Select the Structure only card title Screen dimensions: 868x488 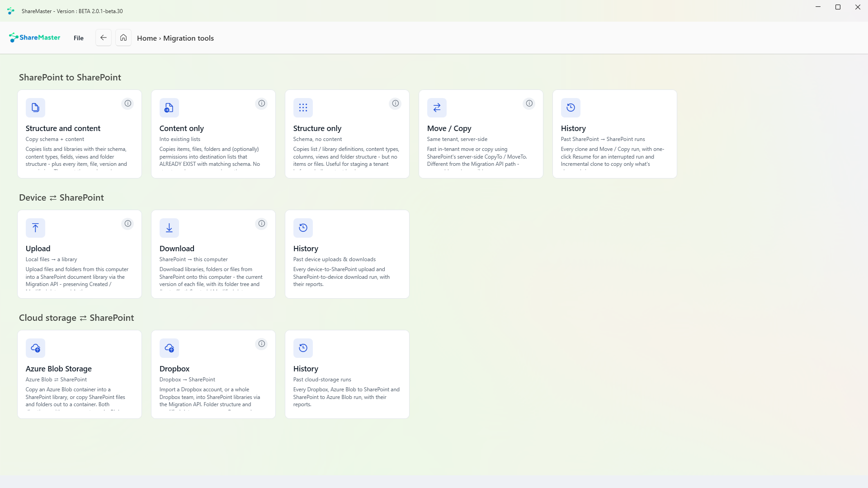317,128
